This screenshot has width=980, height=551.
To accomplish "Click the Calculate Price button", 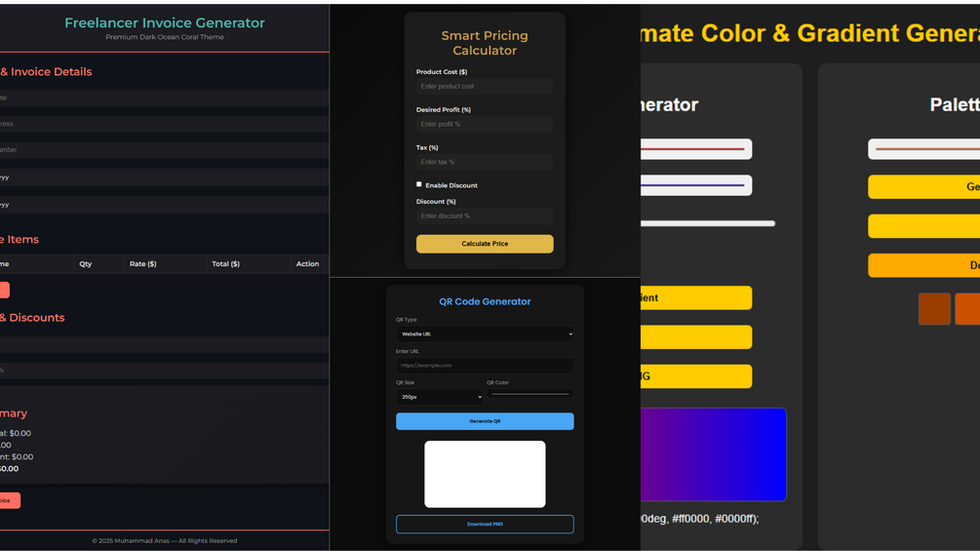I will pos(485,244).
